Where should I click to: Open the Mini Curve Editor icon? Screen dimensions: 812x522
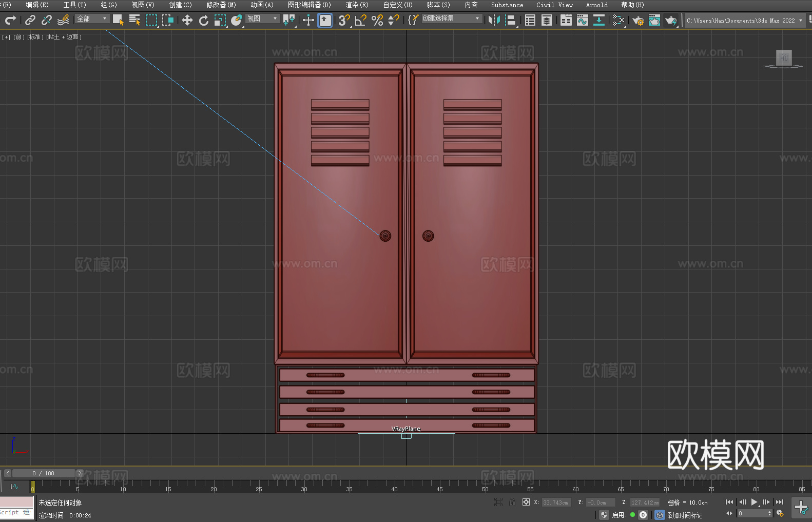(x=14, y=486)
